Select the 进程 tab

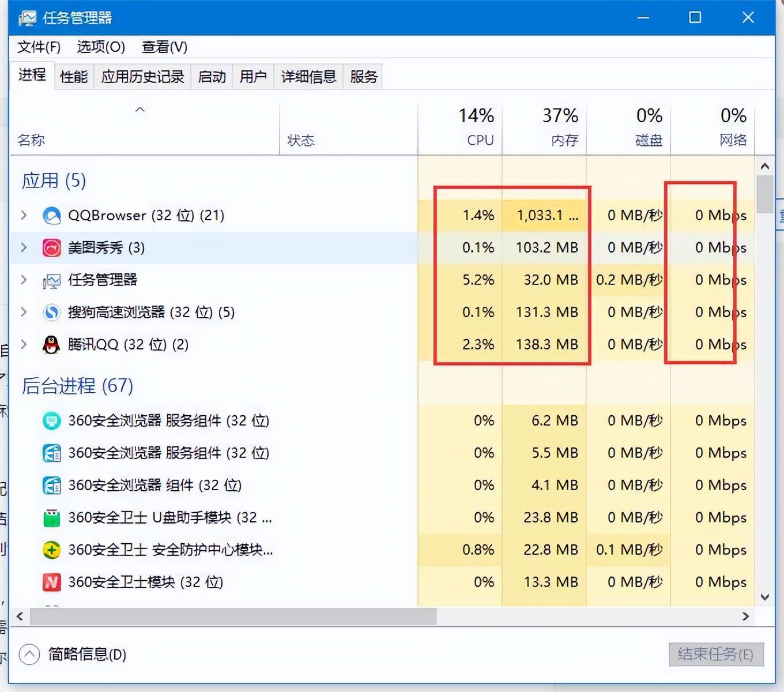(x=32, y=75)
